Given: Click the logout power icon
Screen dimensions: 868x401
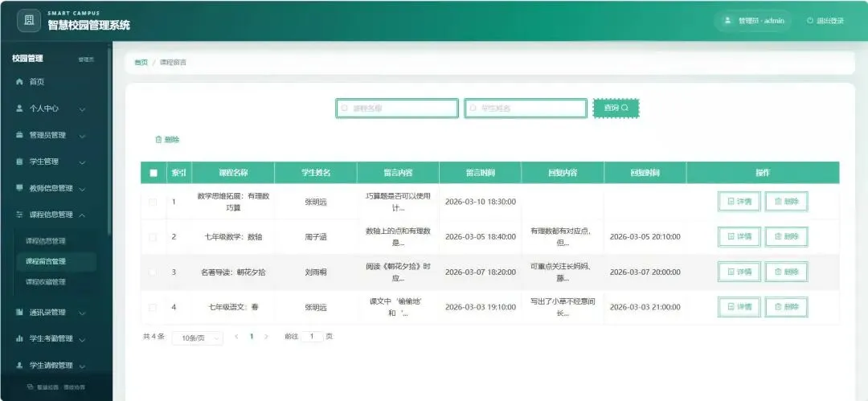Looking at the screenshot, I should (810, 21).
